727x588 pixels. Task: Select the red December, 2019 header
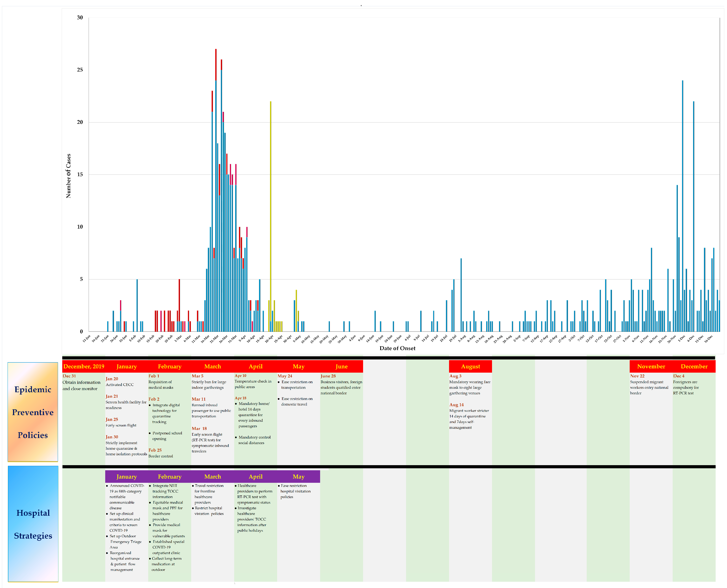(84, 367)
